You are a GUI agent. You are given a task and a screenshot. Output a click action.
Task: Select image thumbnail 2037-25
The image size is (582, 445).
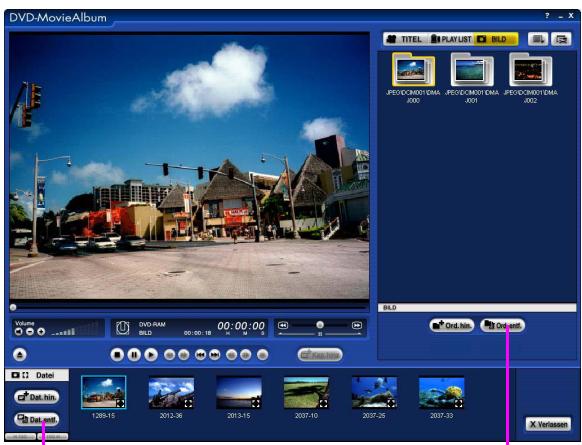tap(374, 393)
